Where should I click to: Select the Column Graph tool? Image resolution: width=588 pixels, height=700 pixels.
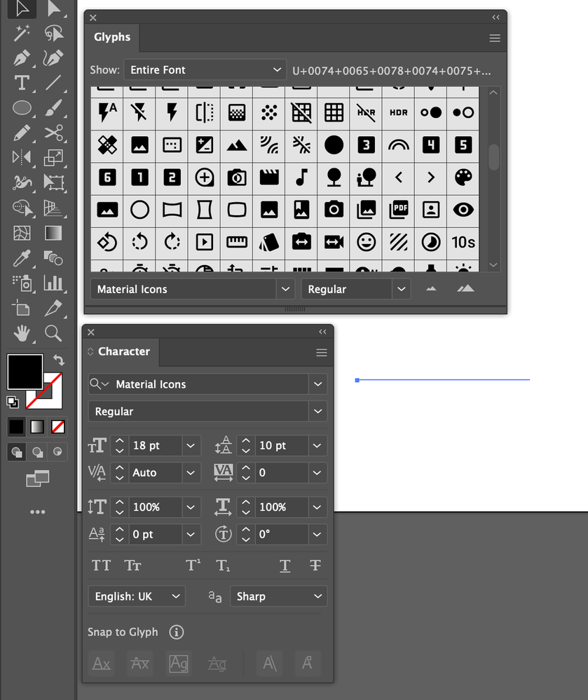coord(53,283)
